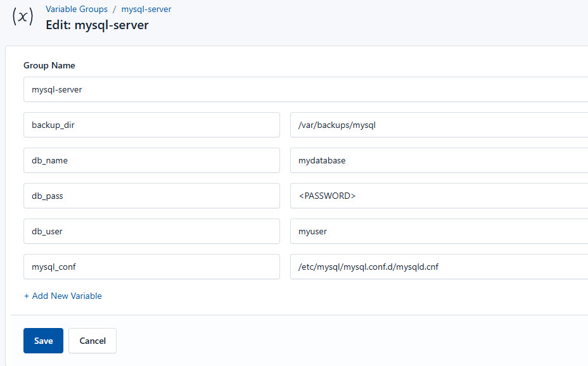Click the breadcrumb separator slash

click(114, 9)
